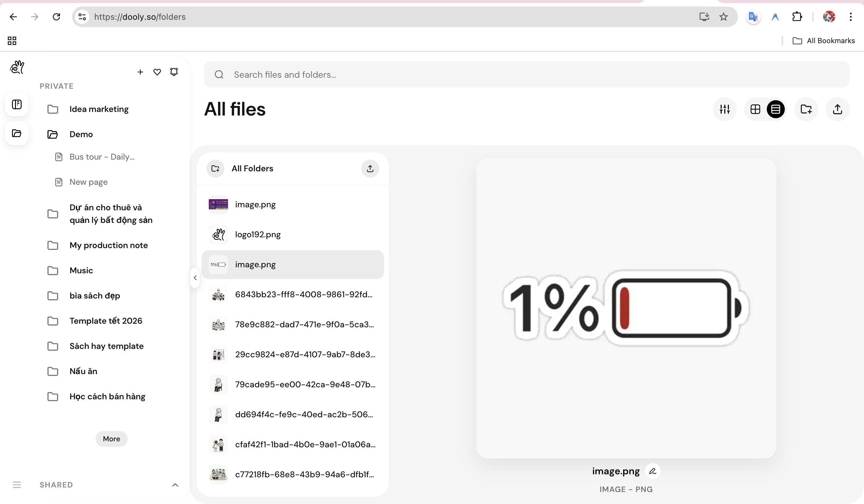The width and height of the screenshot is (864, 504).
Task: Open the filter settings icon above file list
Action: coord(724,109)
